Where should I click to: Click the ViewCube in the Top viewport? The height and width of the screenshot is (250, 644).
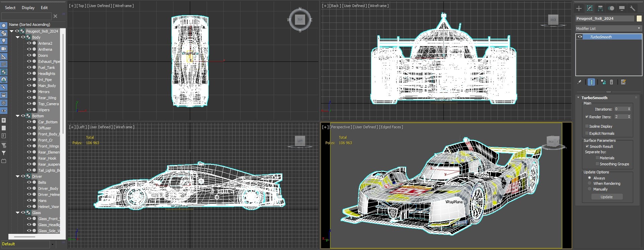click(x=300, y=20)
